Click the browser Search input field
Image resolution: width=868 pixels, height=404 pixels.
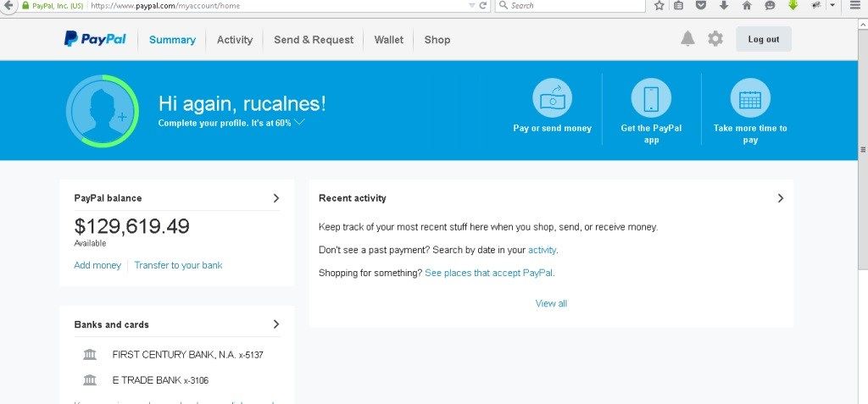(570, 6)
